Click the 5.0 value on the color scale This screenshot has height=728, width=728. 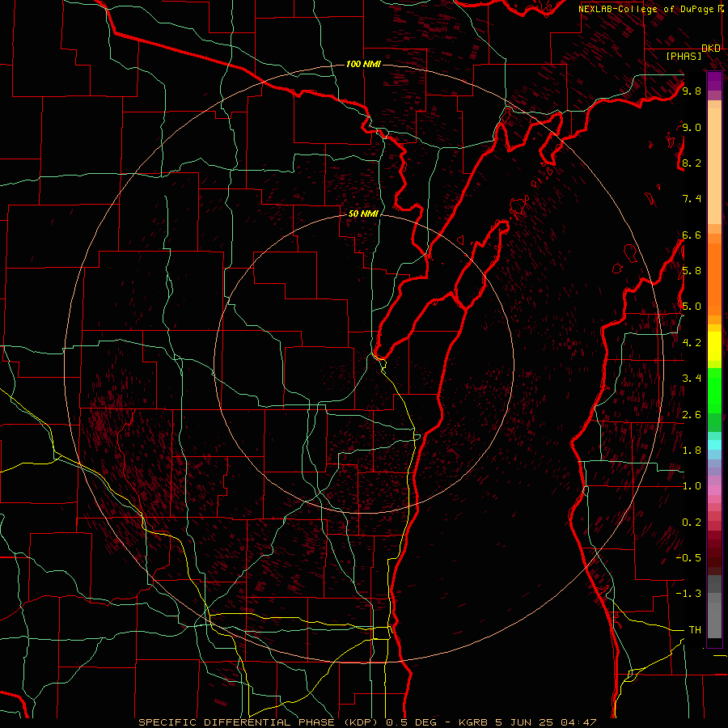click(692, 307)
